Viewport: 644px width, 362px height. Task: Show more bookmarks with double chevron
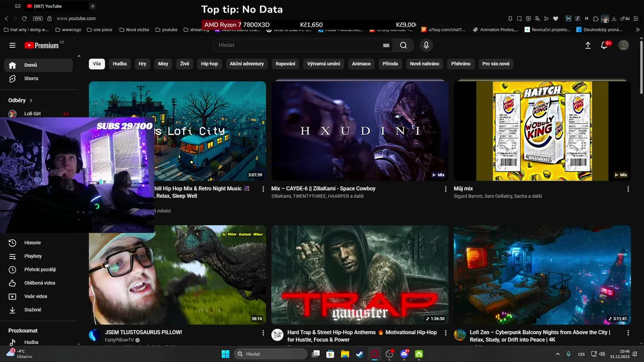pyautogui.click(x=638, y=30)
